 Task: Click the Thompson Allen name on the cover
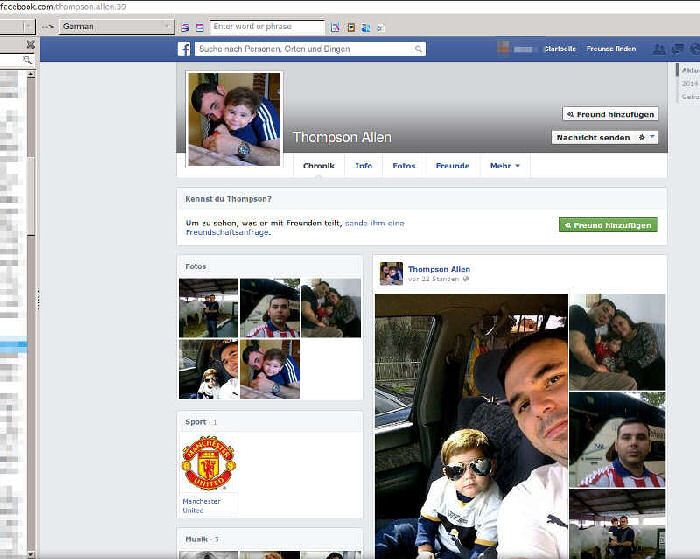click(342, 137)
